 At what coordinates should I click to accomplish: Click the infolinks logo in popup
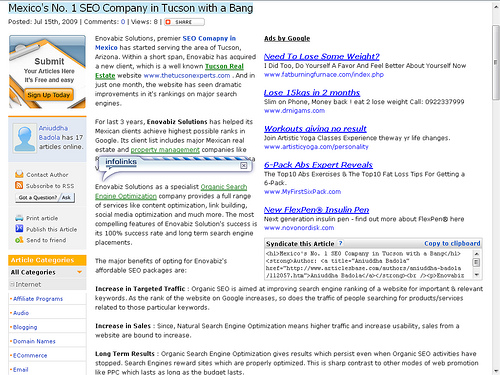pyautogui.click(x=121, y=162)
